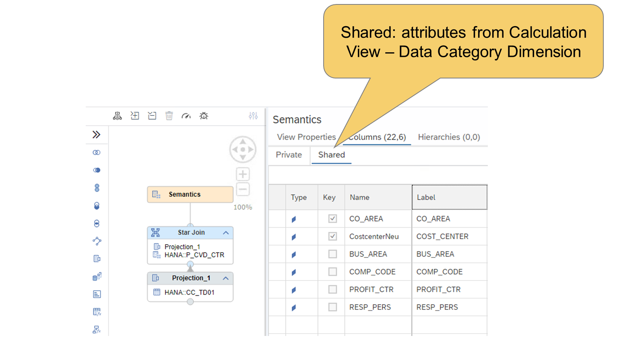Collapse the Projection_1 node
The width and height of the screenshot is (644, 340).
226,278
